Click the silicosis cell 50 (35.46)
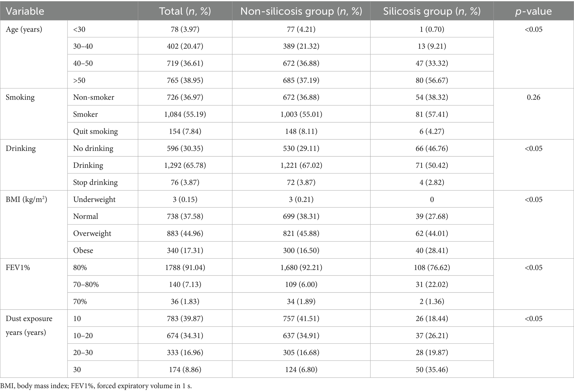This screenshot has width=574, height=392. pyautogui.click(x=432, y=370)
